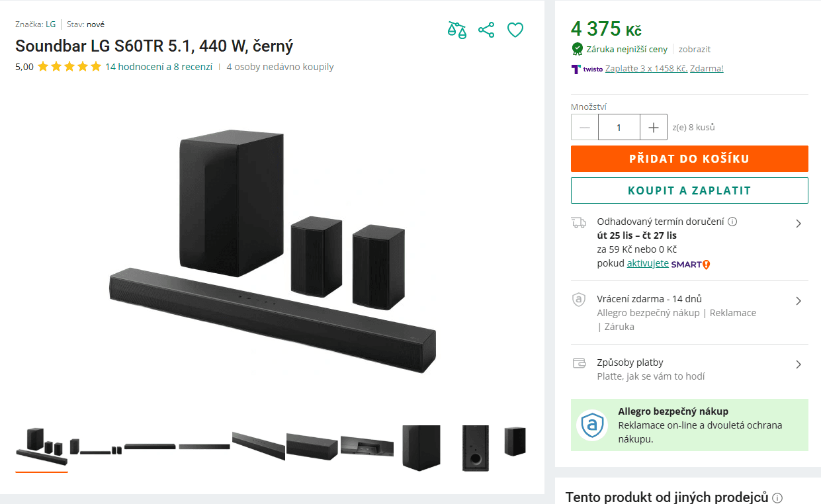Add the soundbar to favorites with heart icon
Screen dimensions: 821x504
515,30
